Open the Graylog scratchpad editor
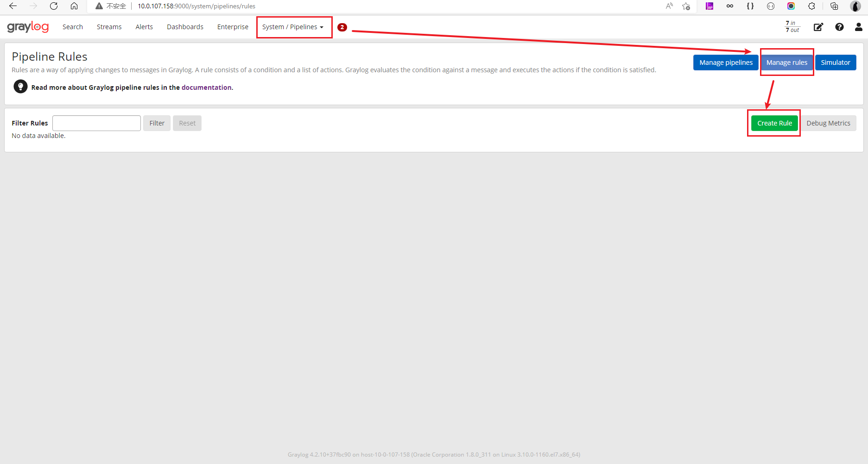The height and width of the screenshot is (464, 868). (x=818, y=27)
